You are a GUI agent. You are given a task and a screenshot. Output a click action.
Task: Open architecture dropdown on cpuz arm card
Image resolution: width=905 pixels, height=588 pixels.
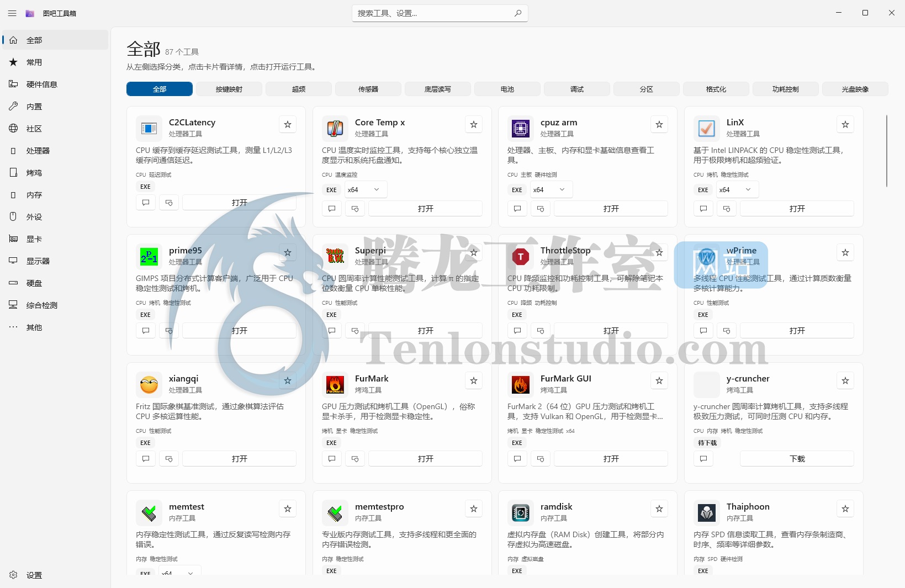coord(551,189)
